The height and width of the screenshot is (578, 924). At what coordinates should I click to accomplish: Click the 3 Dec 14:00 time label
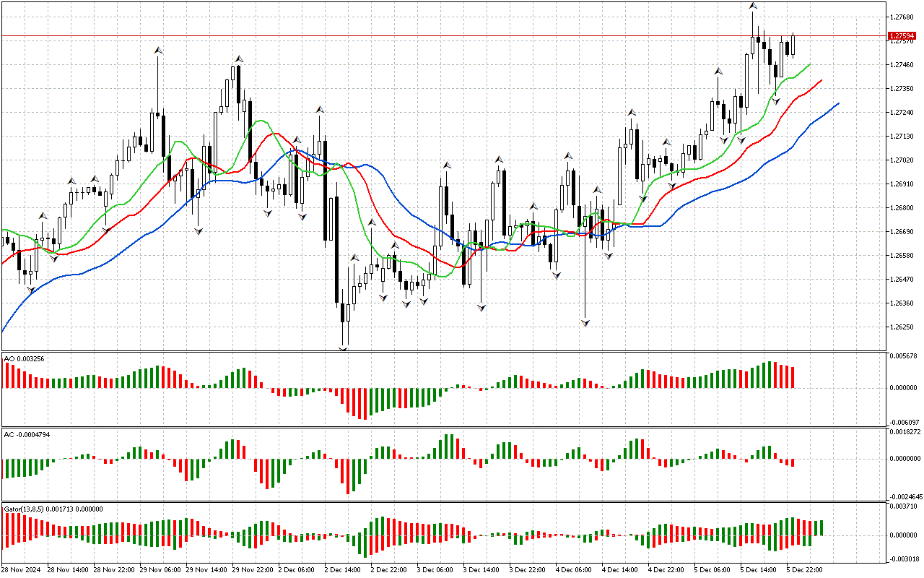(481, 570)
